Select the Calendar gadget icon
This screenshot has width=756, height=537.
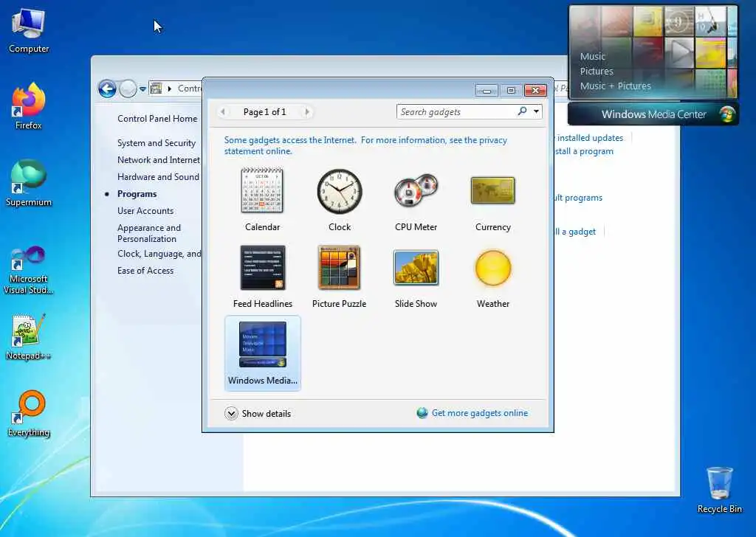click(x=262, y=190)
